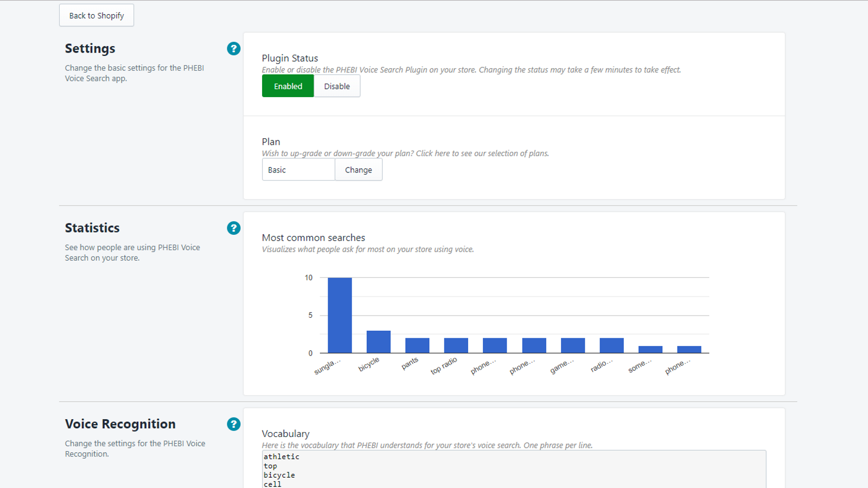The width and height of the screenshot is (868, 488).
Task: Edit the Vocabulary text area
Action: pos(514,470)
